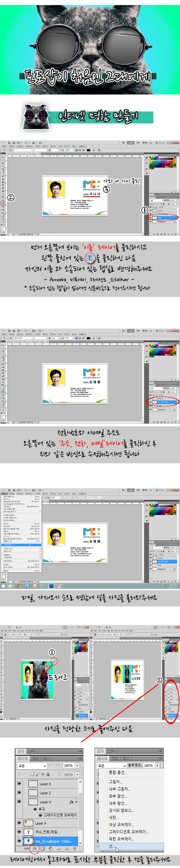Toggle the 그레이디언트 오버레이 effect eye under Layer 4
180x868 pixels.
[x=40, y=815]
